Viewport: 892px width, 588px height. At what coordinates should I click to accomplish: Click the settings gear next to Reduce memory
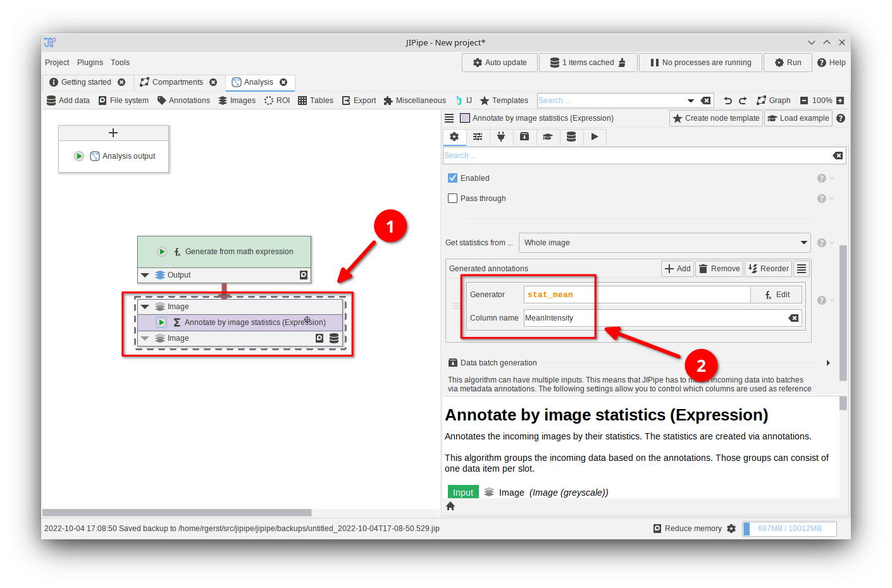731,529
